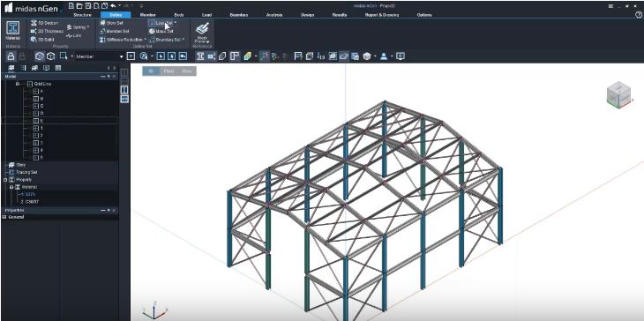Click the Open folder icon in quick access

[79, 6]
